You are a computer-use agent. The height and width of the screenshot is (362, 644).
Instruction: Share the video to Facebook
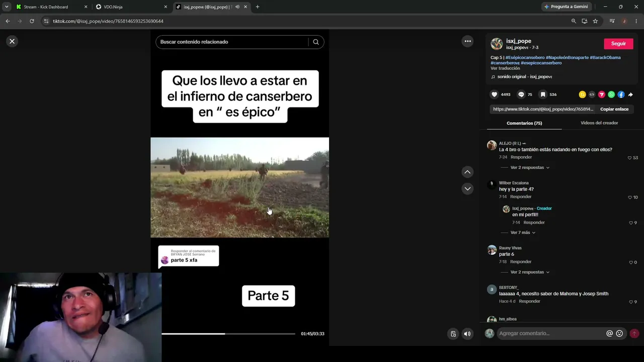[621, 95]
